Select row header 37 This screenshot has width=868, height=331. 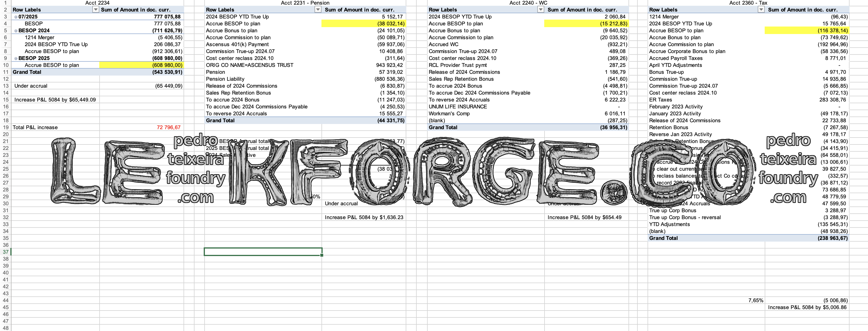pyautogui.click(x=5, y=252)
